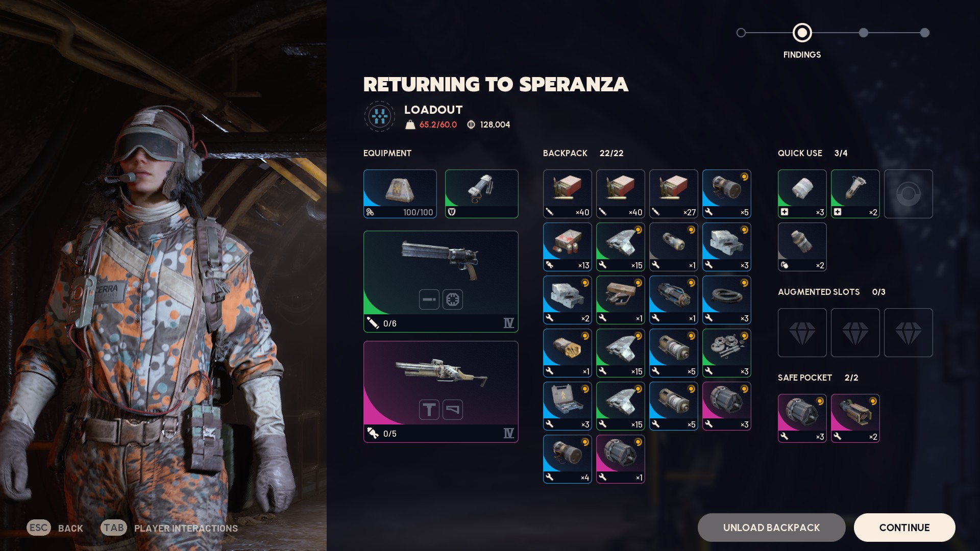Screen dimensions: 980x551
Task: Click the toolbox case item ×3
Action: [567, 406]
